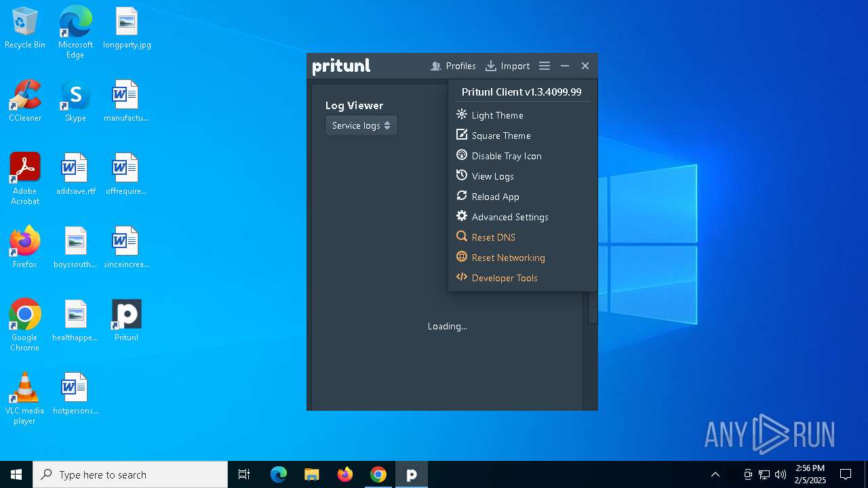Click the Log Viewer scrollbar thumb
The width and height of the screenshot is (868, 488).
(593, 307)
